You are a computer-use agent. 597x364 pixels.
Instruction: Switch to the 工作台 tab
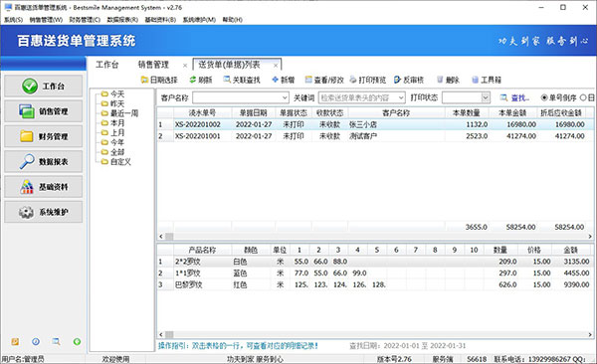pos(107,65)
